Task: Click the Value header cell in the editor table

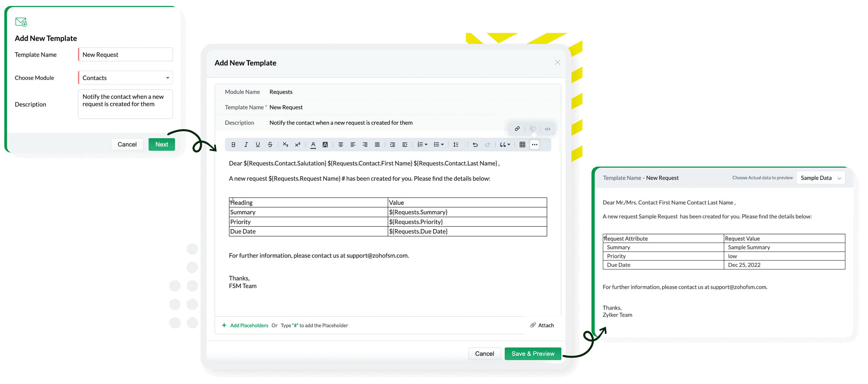Action: click(467, 202)
